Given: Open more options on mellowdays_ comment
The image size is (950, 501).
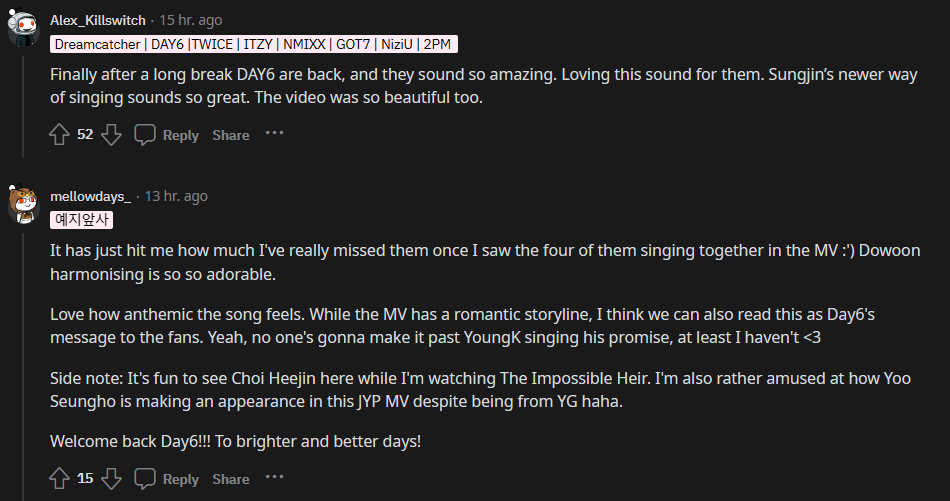Looking at the screenshot, I should [x=274, y=477].
